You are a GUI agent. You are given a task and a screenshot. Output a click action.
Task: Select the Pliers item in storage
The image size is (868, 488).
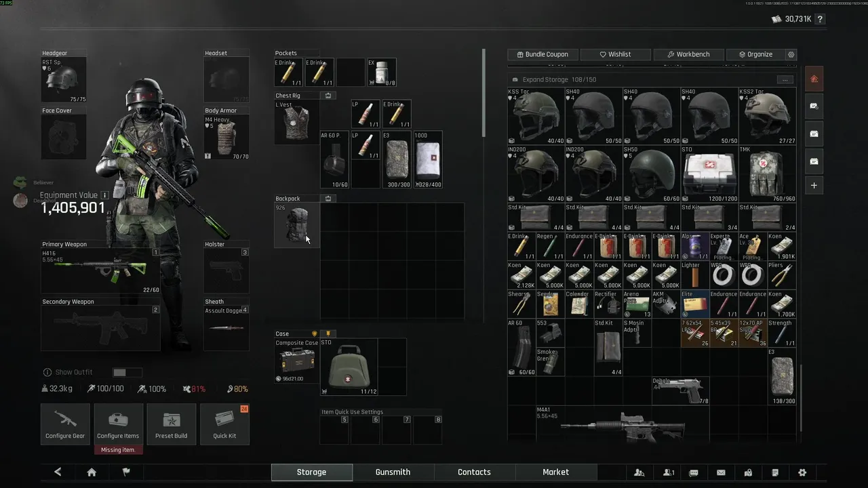782,275
